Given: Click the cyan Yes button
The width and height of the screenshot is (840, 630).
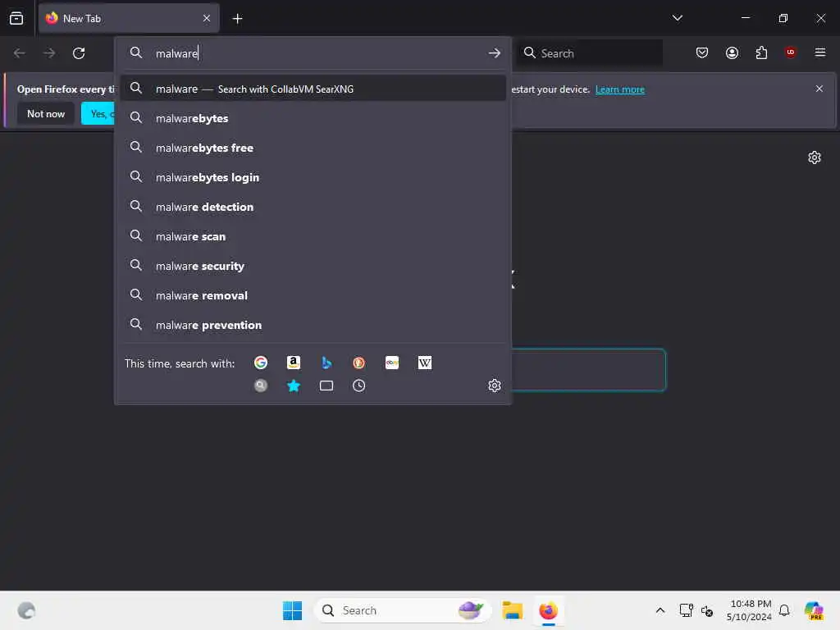Looking at the screenshot, I should pyautogui.click(x=98, y=114).
